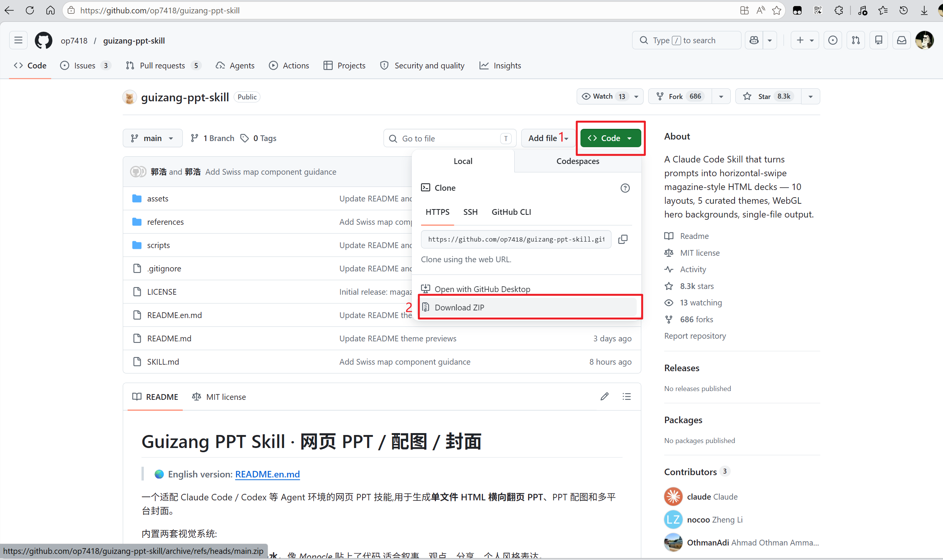This screenshot has height=560, width=943.
Task: Copy the HTTPS clone URL to clipboard
Action: tap(623, 239)
